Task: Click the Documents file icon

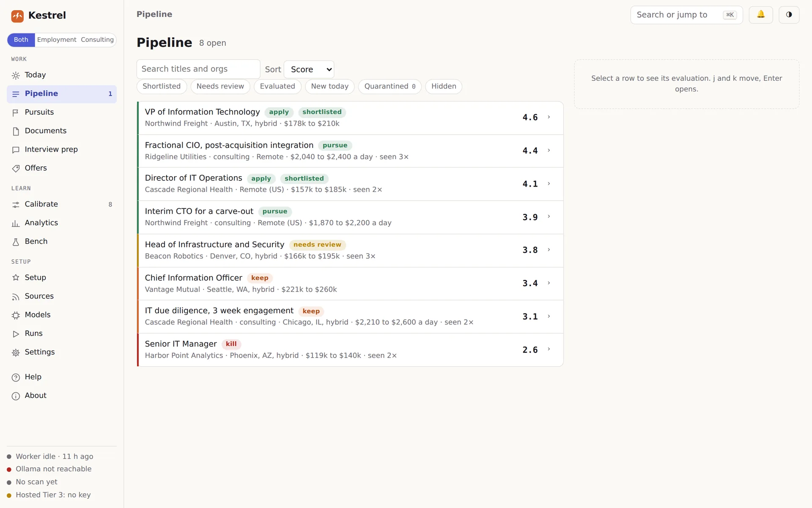Action: coord(16,131)
